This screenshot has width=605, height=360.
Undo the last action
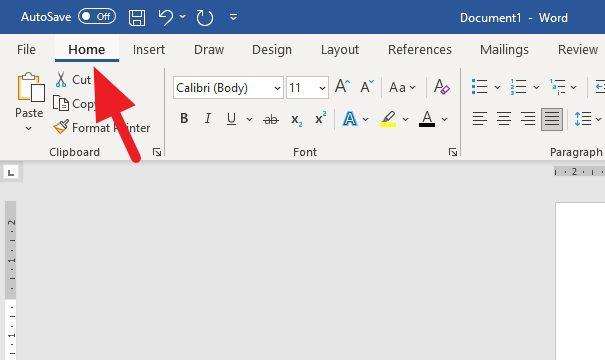pyautogui.click(x=166, y=17)
